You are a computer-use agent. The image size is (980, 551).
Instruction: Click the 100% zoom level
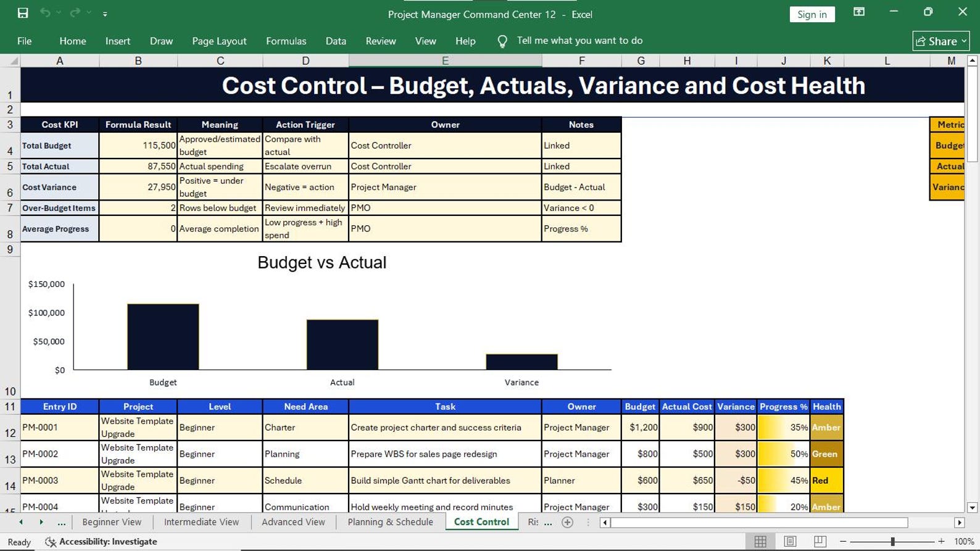point(963,541)
